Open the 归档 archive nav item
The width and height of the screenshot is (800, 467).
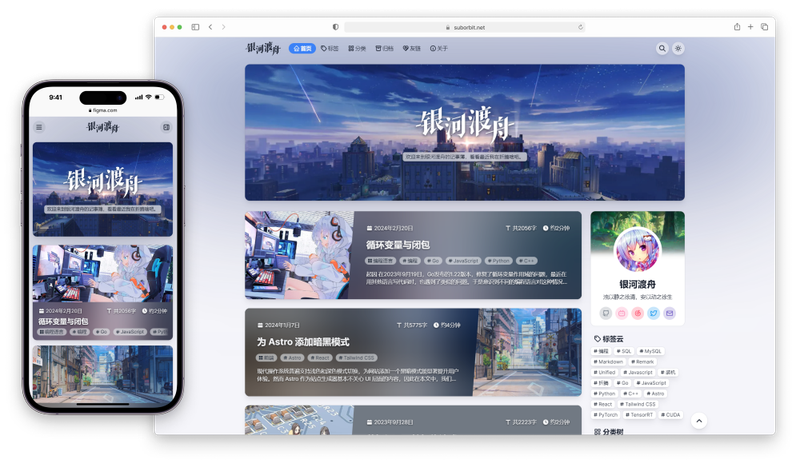(385, 48)
